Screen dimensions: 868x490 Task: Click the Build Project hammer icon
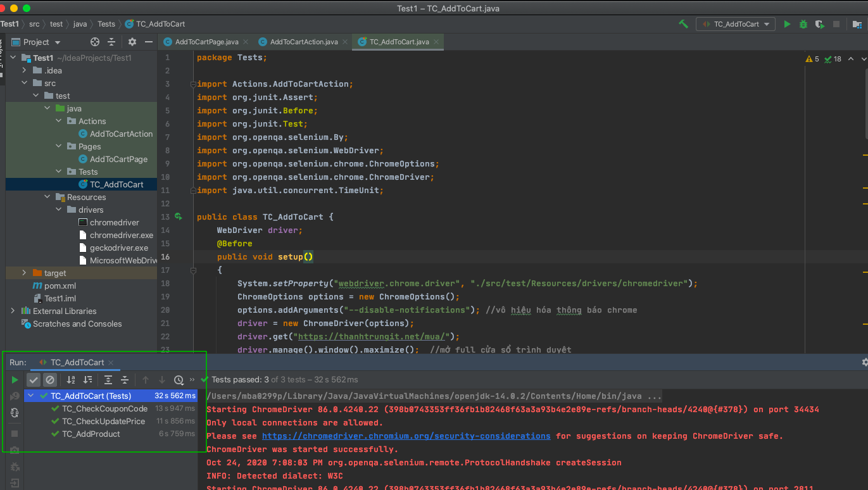click(683, 24)
